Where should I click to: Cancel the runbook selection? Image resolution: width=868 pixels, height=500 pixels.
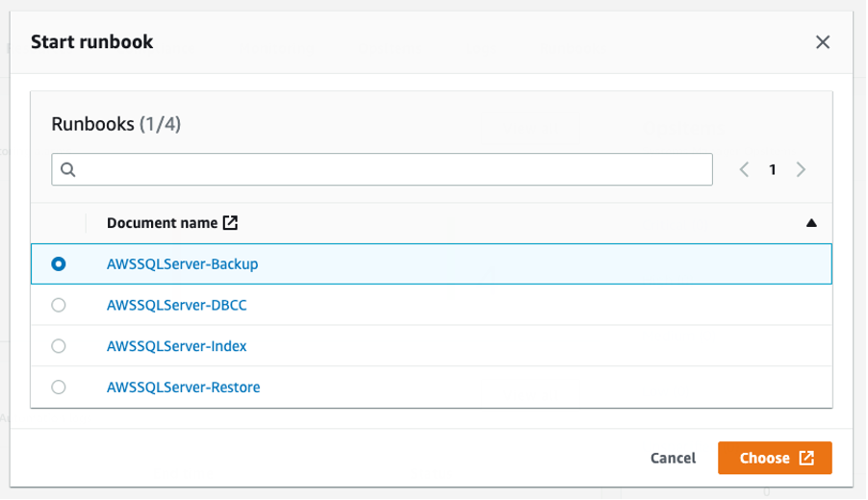[673, 458]
